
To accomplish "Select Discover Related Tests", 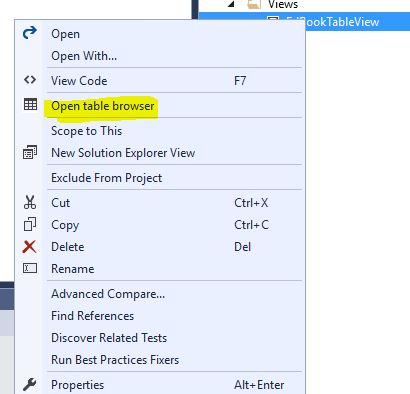I will click(x=109, y=338).
